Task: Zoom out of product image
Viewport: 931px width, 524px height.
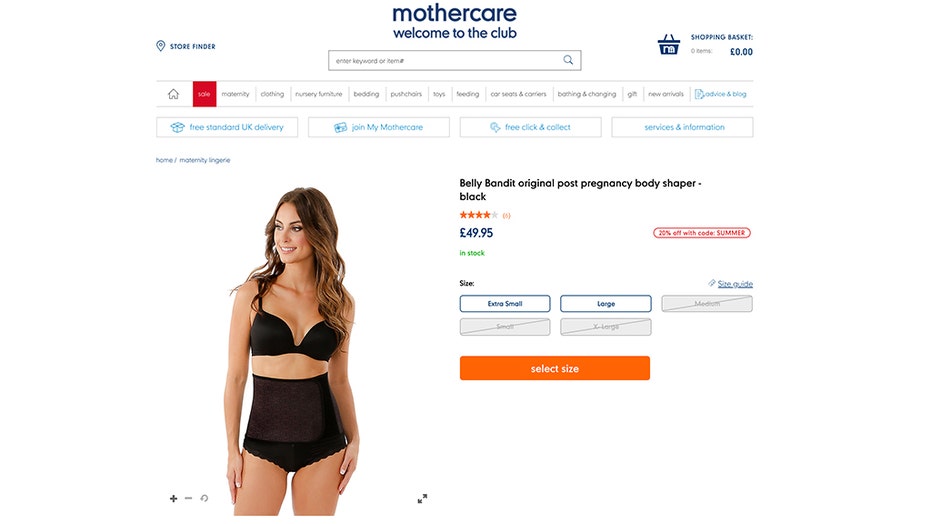Action: 188,498
